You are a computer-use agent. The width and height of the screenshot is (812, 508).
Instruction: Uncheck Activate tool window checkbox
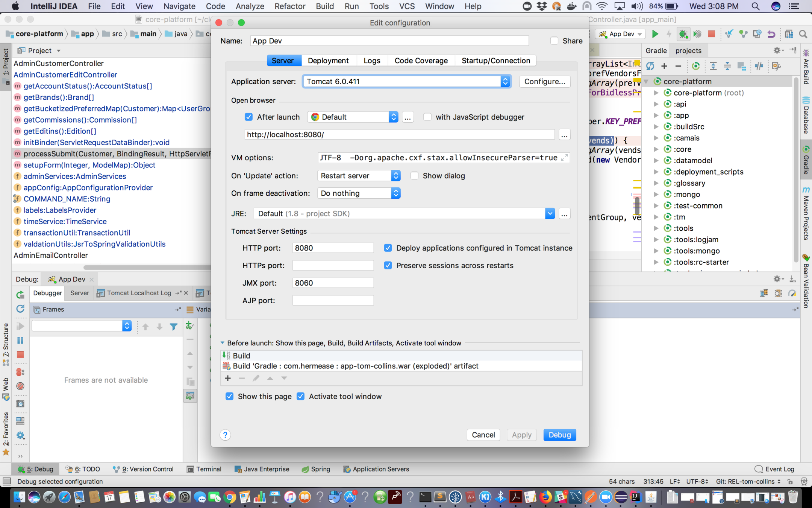(x=300, y=396)
